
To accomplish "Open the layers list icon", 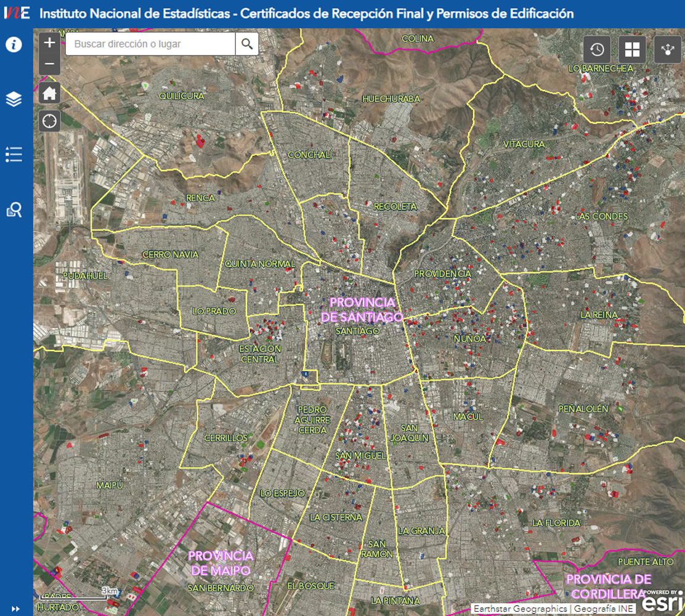I will [14, 99].
